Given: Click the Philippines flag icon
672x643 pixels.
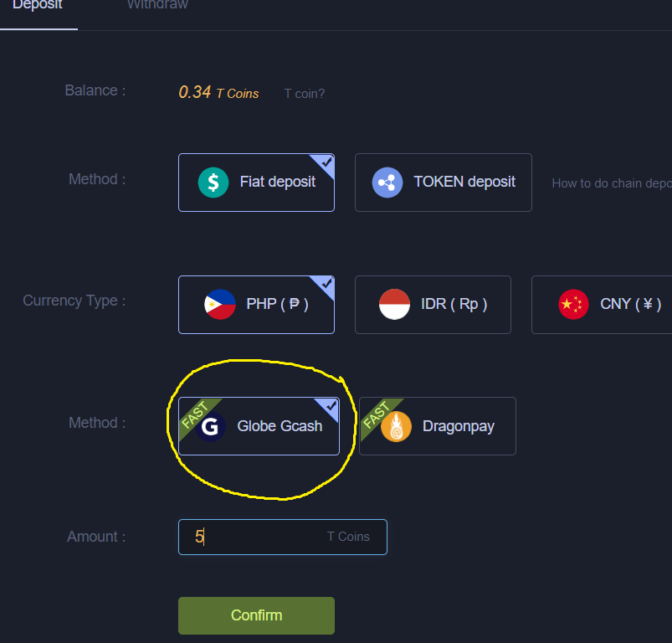Looking at the screenshot, I should (220, 305).
